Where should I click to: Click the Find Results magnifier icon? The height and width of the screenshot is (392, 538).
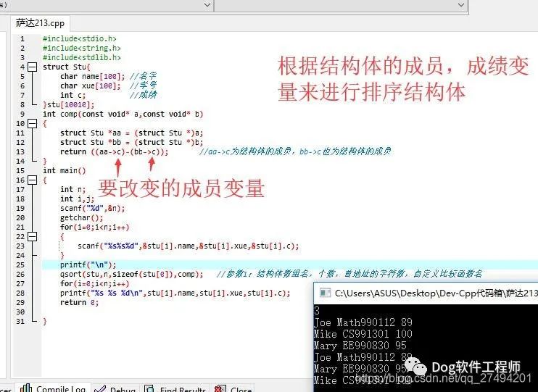(x=149, y=389)
